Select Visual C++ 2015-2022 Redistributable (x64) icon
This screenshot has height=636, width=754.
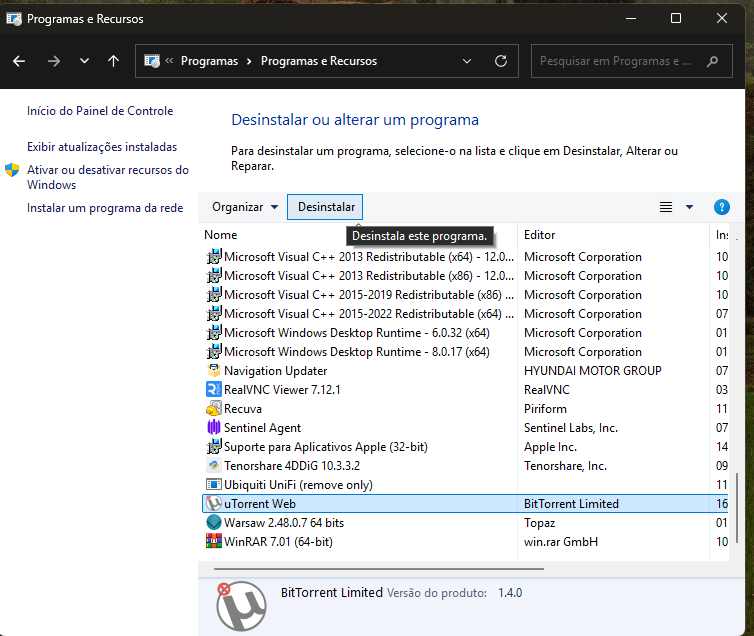(x=214, y=314)
